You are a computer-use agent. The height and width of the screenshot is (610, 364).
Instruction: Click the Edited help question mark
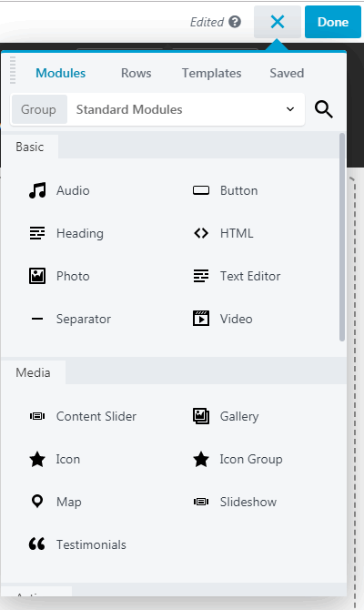tap(235, 22)
